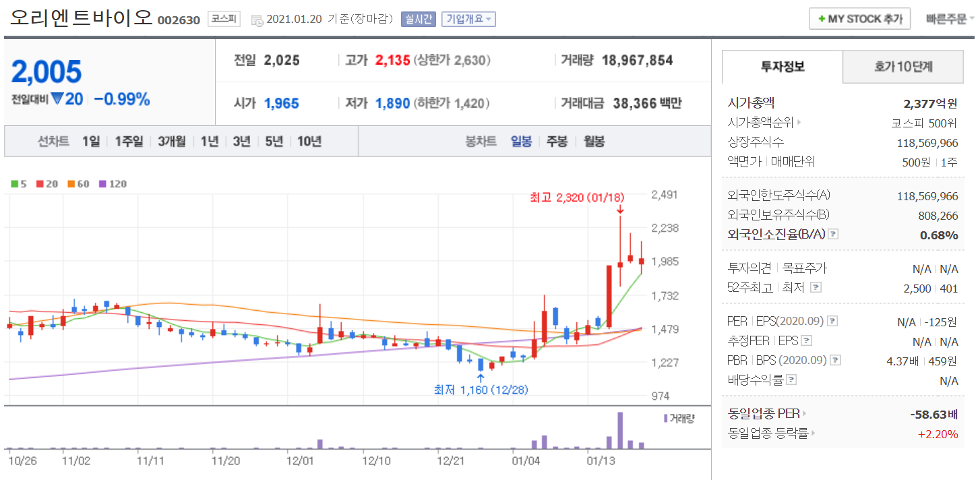The height and width of the screenshot is (480, 980).
Task: Expand the 빠른주문 quick order menu
Action: (x=950, y=19)
